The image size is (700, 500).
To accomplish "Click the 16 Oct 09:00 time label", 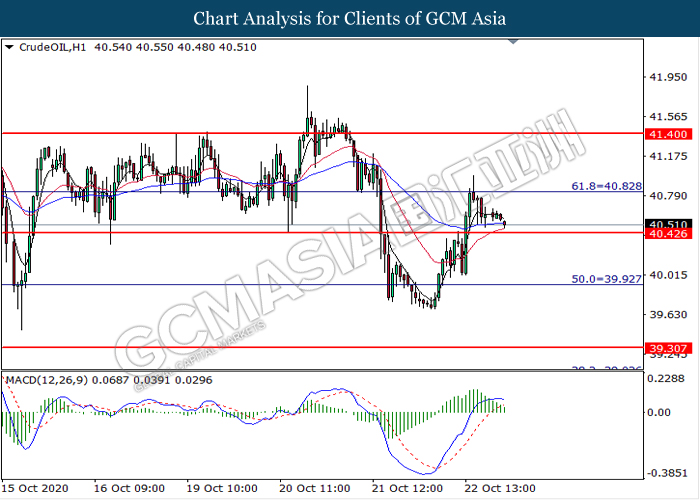I will point(129,488).
